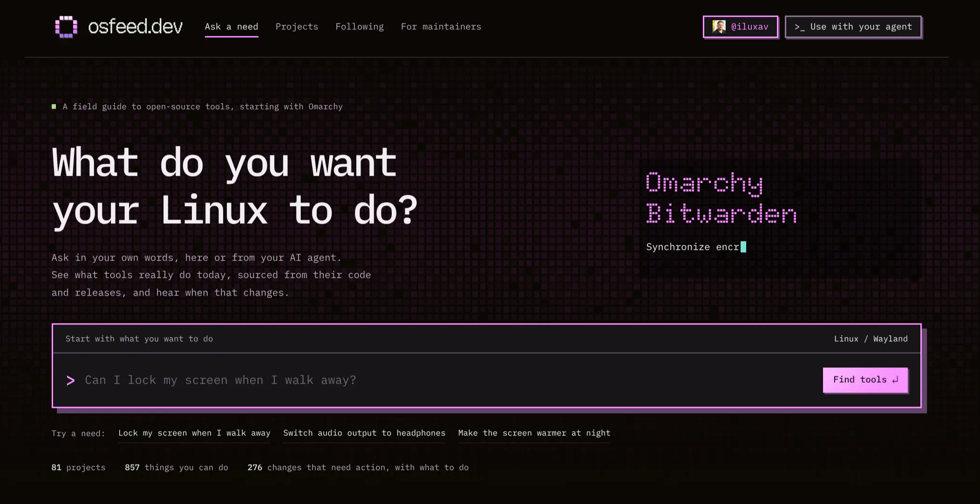Open the For maintainers page
The image size is (980, 504).
[x=441, y=27]
